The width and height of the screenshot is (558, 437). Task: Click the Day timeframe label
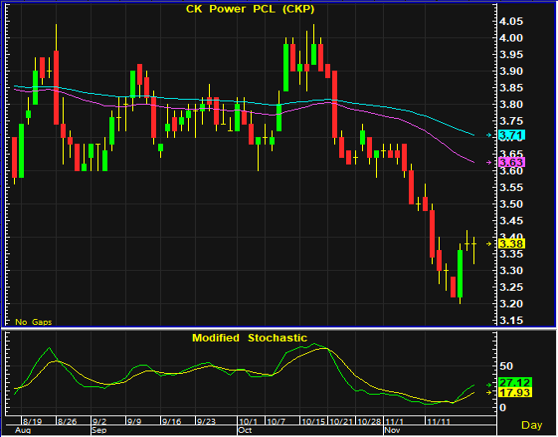[x=532, y=425]
